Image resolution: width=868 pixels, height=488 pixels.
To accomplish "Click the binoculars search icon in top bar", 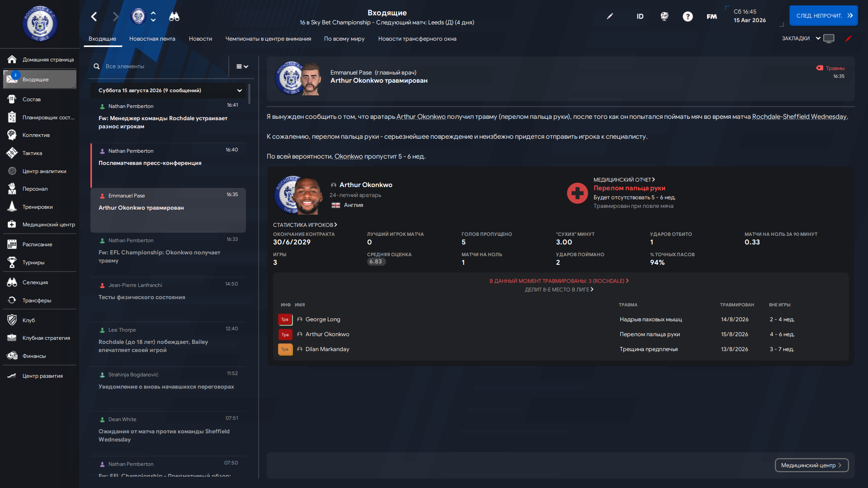I will pos(174,17).
